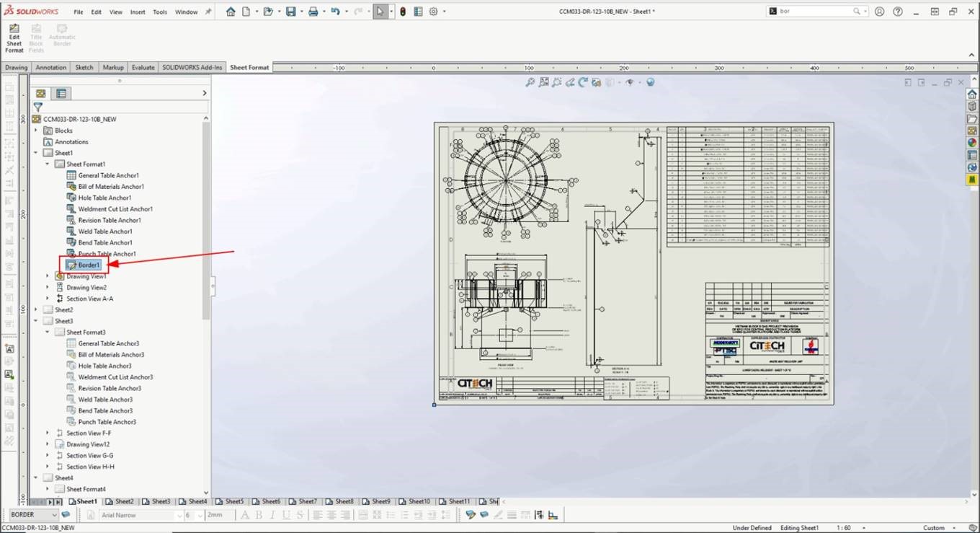This screenshot has width=980, height=533.
Task: Open the Insert menu
Action: [x=137, y=12]
